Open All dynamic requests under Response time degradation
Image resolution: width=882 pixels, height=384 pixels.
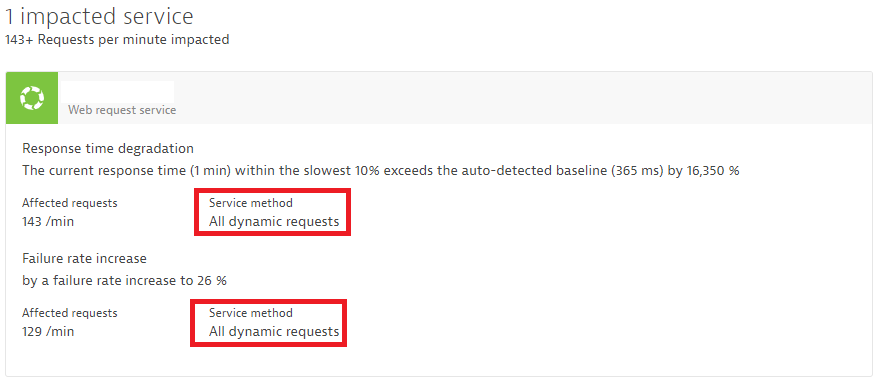(x=274, y=222)
